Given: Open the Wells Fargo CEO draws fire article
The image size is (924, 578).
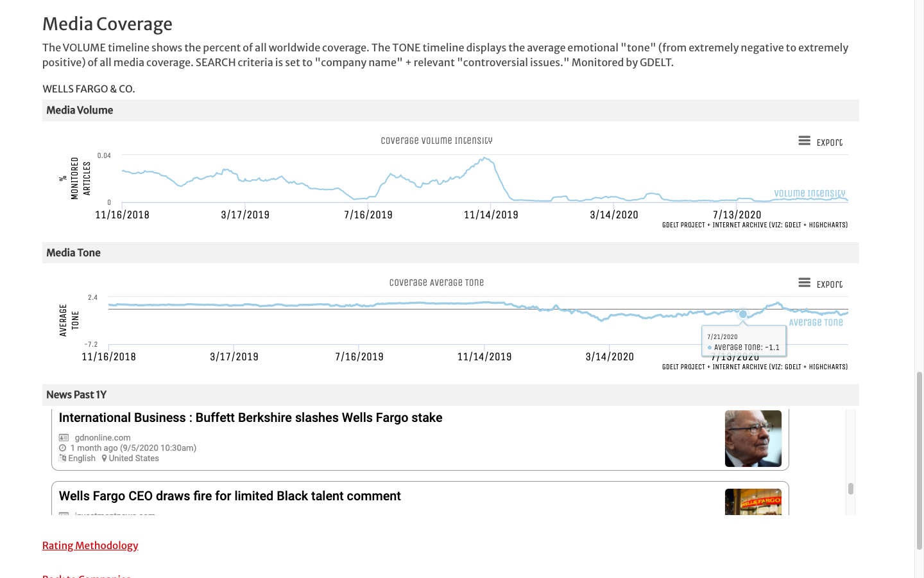Looking at the screenshot, I should click(x=230, y=496).
